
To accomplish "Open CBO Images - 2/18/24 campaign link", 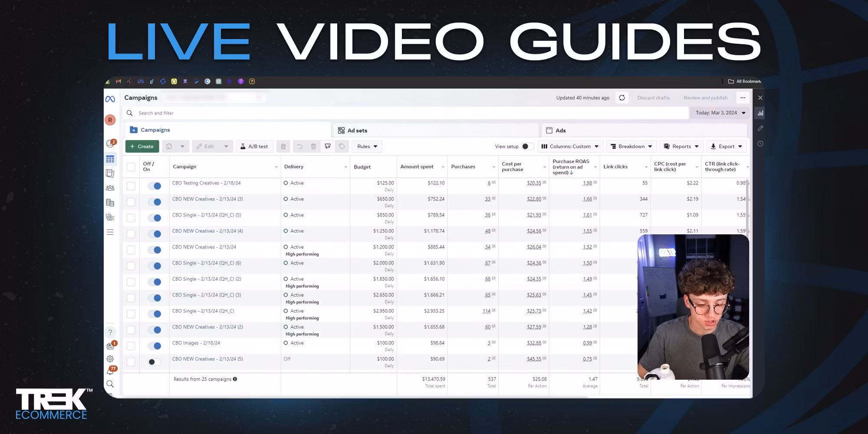I will [x=196, y=343].
